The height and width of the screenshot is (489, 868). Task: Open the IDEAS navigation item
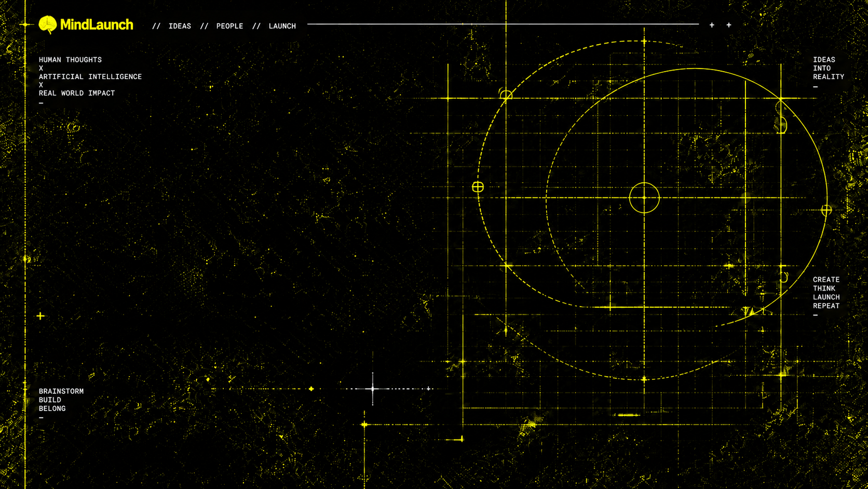click(x=180, y=26)
